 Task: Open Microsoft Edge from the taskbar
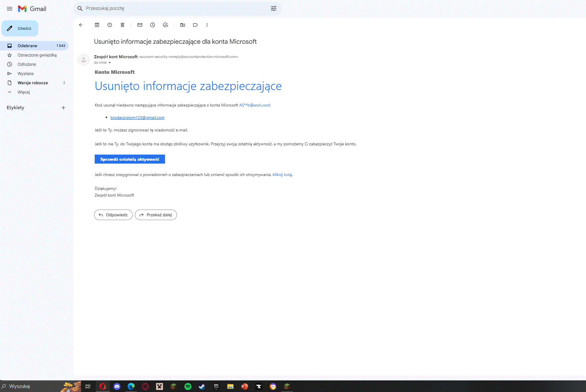click(131, 386)
